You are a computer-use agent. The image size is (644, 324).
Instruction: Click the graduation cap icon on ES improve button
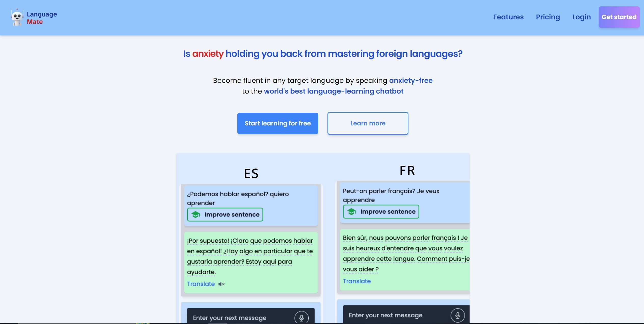pos(196,214)
